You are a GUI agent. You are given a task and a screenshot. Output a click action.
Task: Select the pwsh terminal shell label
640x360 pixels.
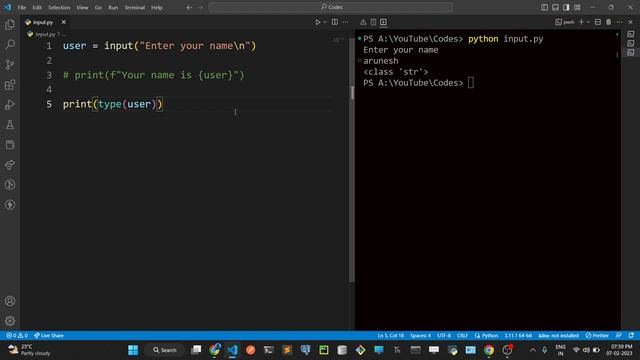[x=565, y=22]
